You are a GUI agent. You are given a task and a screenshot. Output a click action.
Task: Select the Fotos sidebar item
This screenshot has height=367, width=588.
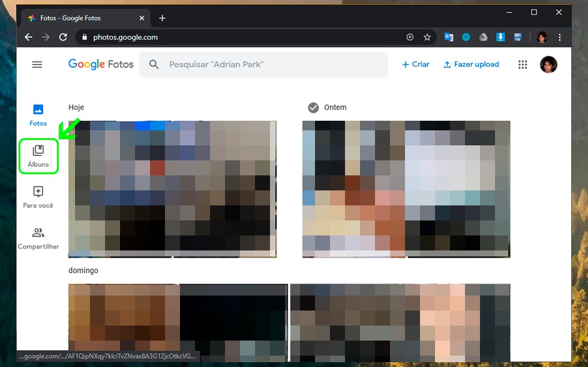[x=38, y=115]
